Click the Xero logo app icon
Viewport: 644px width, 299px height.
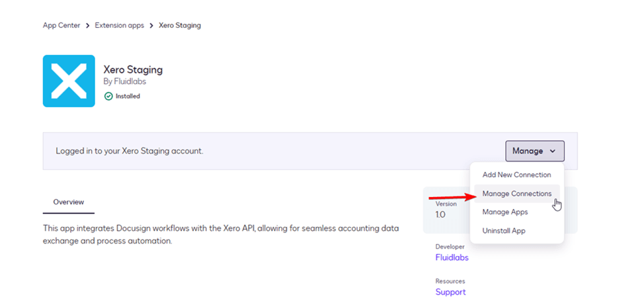coord(69,81)
